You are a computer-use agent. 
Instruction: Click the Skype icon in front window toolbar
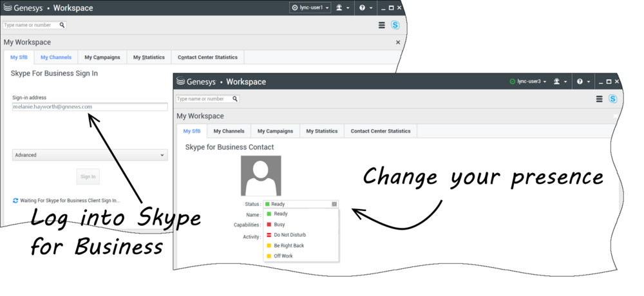point(612,99)
